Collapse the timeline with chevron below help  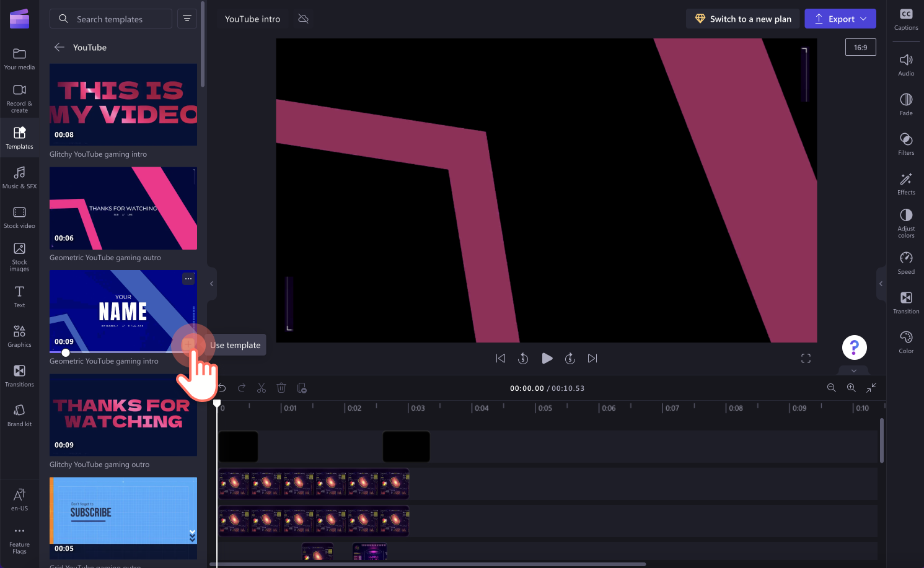click(x=854, y=370)
